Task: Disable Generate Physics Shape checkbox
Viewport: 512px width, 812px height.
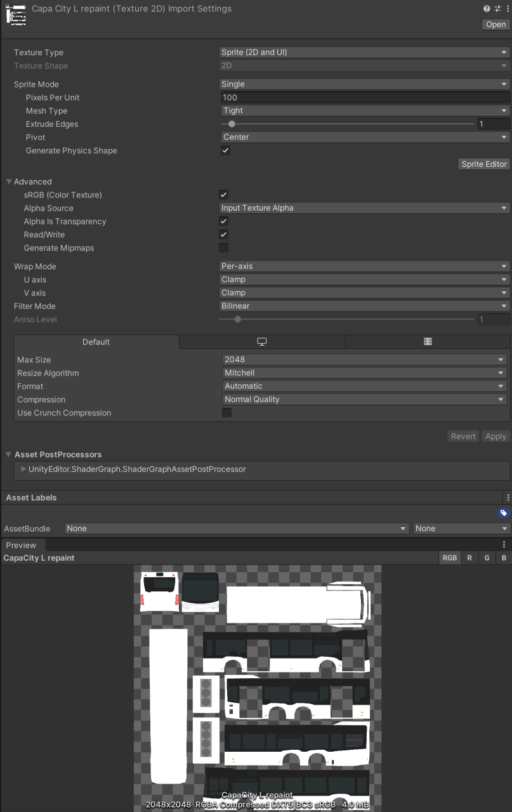Action: [x=225, y=151]
